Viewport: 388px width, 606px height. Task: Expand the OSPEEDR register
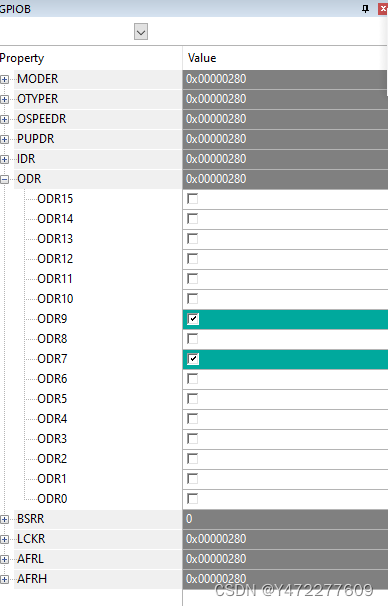point(5,119)
